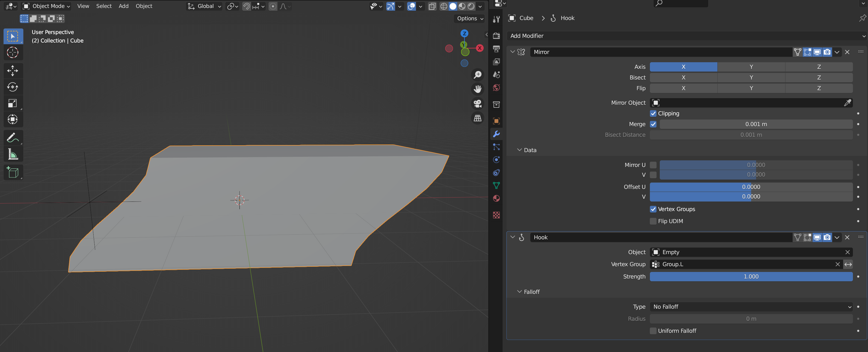Select the Scale tool
This screenshot has width=868, height=352.
click(13, 103)
